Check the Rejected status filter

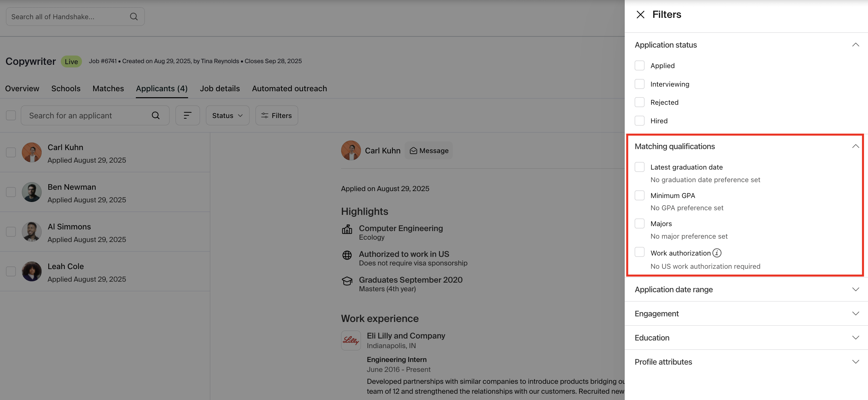639,102
